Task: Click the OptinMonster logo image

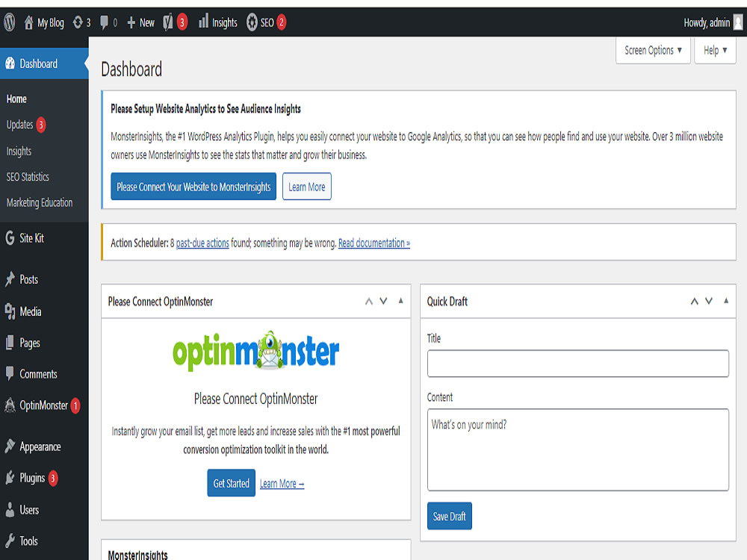Action: click(x=255, y=352)
